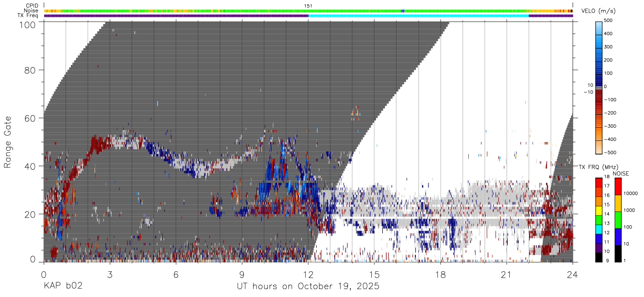
Task: Click y-axis tick label '60'
Action: 29,118
